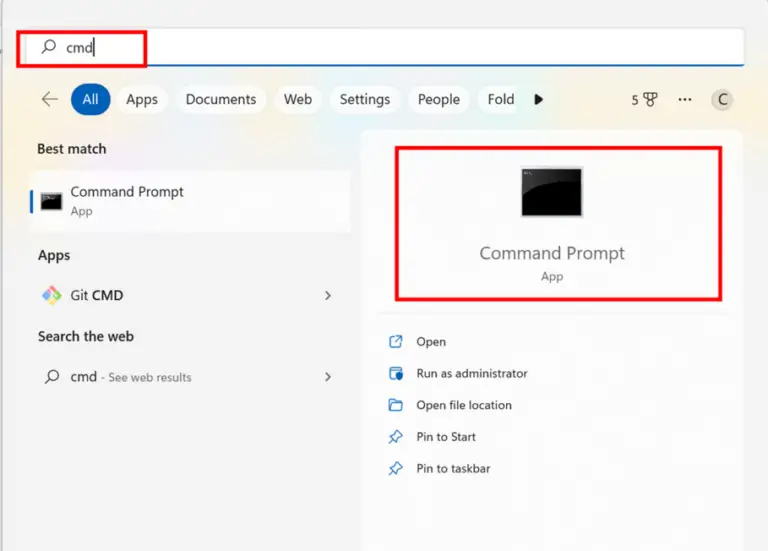Switch to the People filter tab
This screenshot has width=768, height=551.
(x=439, y=99)
